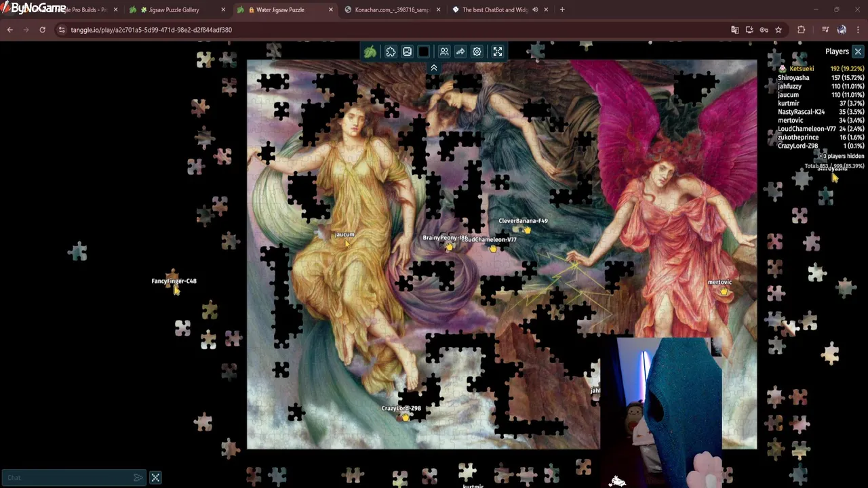This screenshot has width=868, height=488.
Task: Close the Players panel
Action: pyautogui.click(x=858, y=52)
